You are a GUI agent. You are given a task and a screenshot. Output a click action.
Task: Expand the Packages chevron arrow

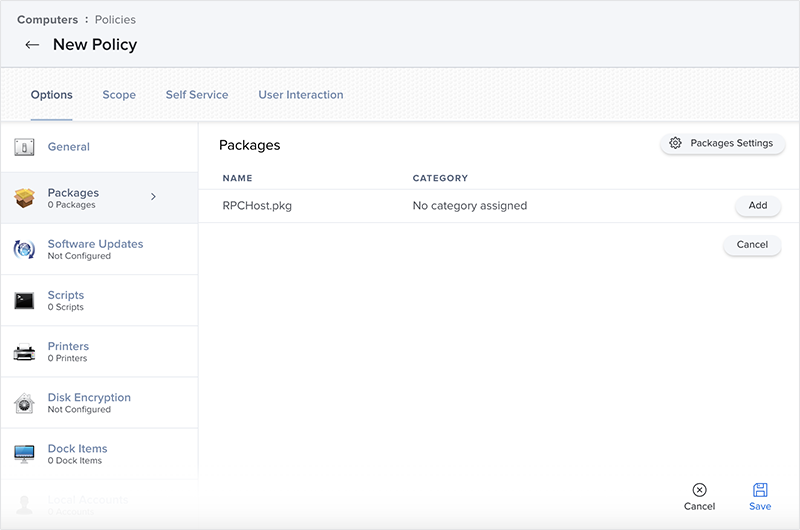click(153, 197)
